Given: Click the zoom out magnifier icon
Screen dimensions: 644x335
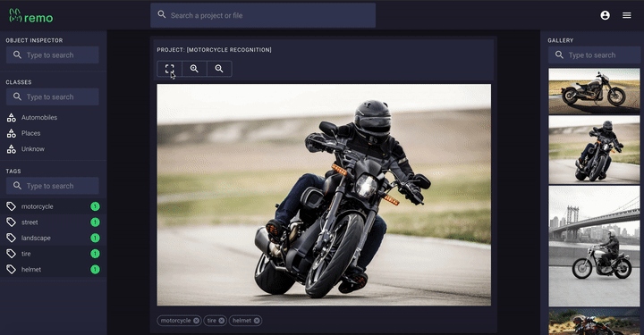Looking at the screenshot, I should [219, 69].
